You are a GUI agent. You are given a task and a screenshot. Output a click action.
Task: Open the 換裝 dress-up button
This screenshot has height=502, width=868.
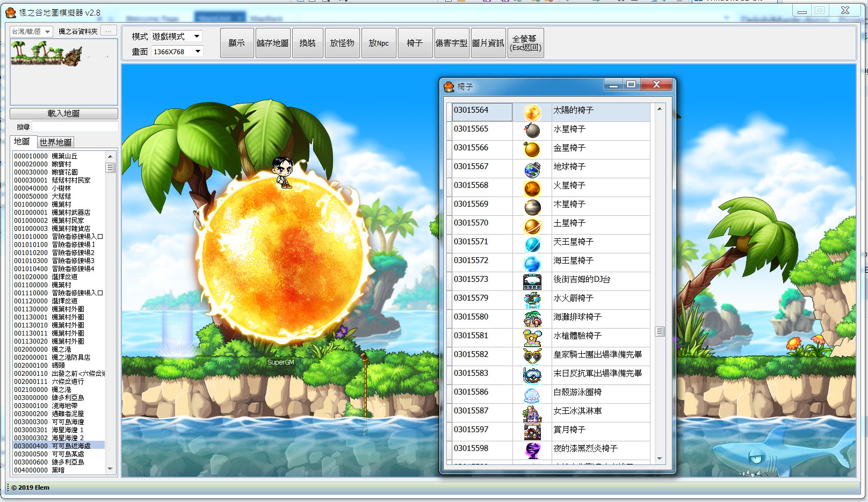[x=308, y=43]
